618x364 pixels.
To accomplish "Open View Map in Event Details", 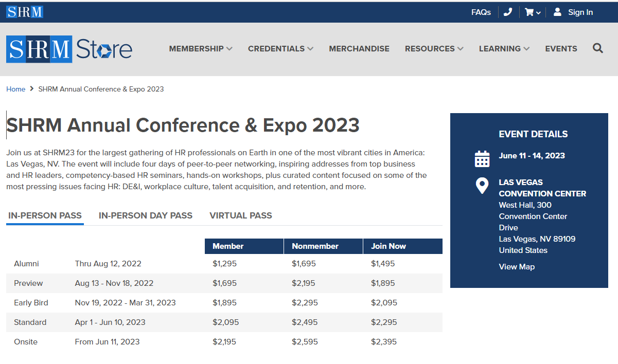I will click(517, 266).
